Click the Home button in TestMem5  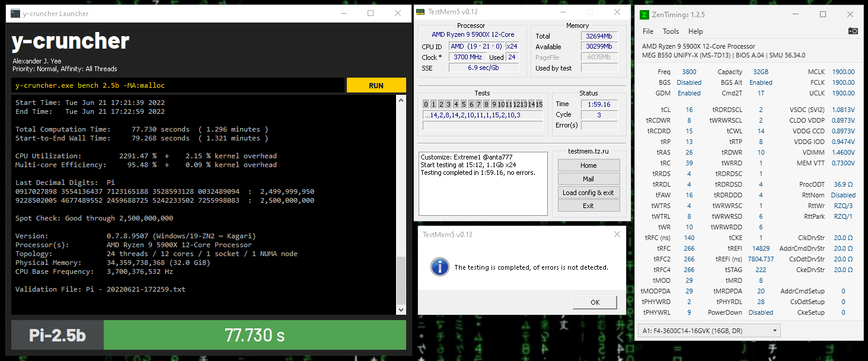click(x=589, y=165)
